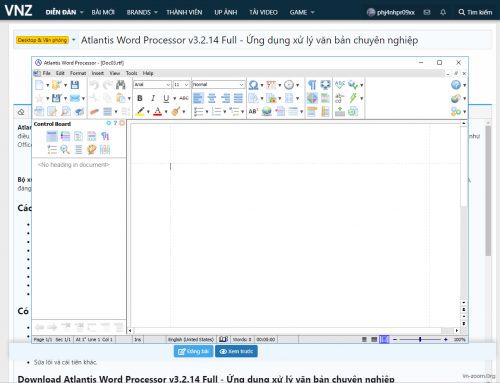Expand the Help icon dropdown arrow

pos(464,85)
